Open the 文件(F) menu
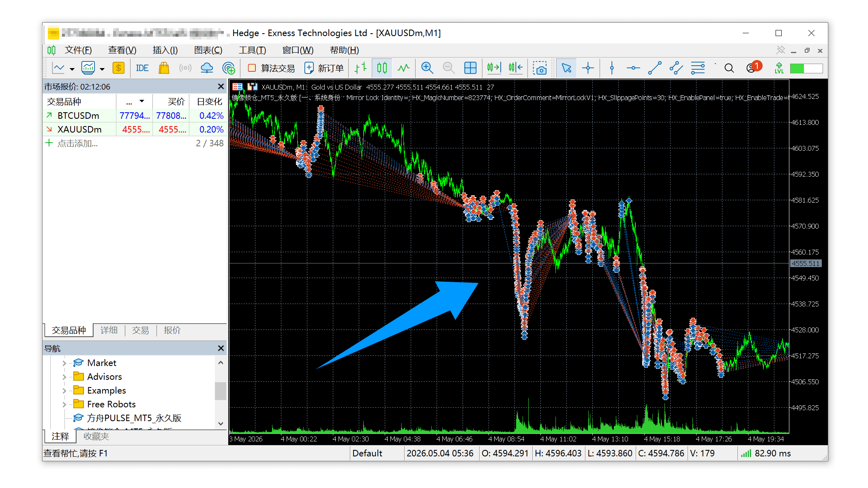868x488 pixels. pos(78,50)
